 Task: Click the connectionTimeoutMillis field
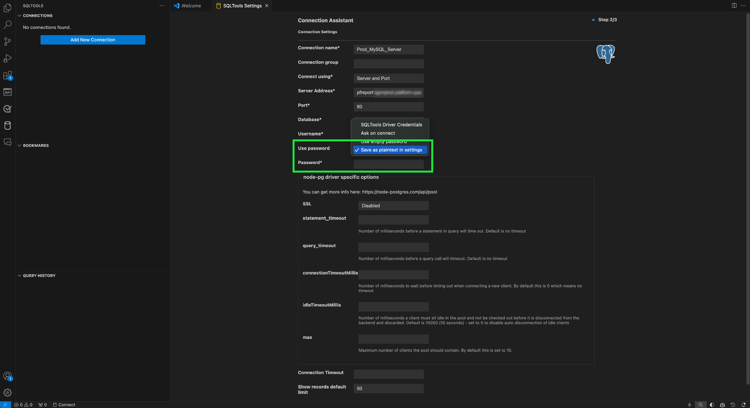point(393,275)
